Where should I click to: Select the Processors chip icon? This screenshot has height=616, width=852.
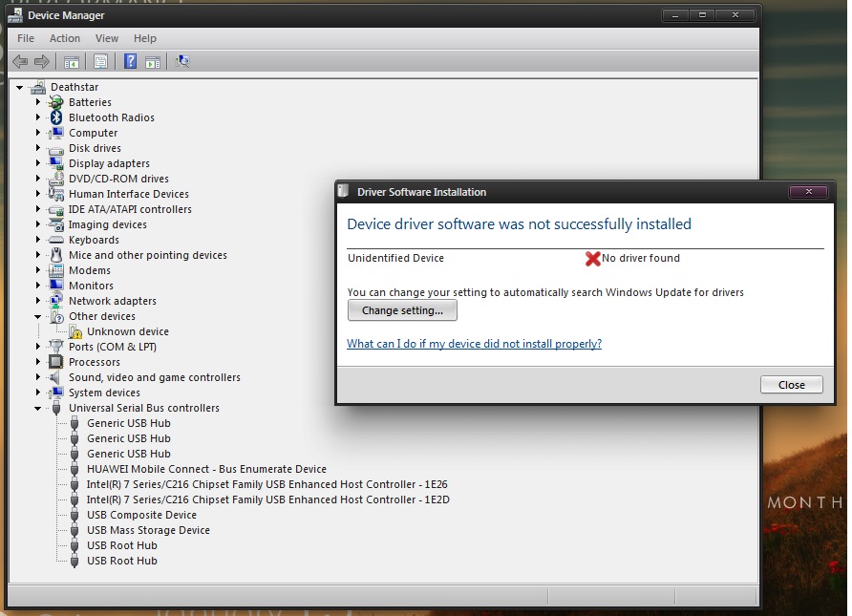[56, 362]
